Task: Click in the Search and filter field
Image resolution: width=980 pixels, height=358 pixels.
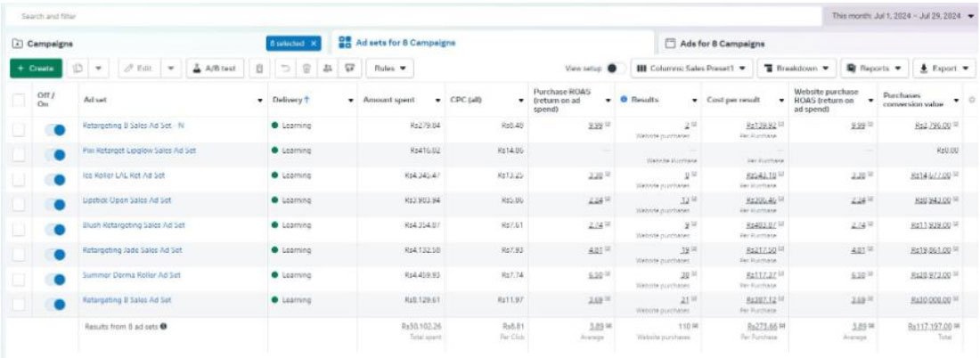Action: pyautogui.click(x=412, y=16)
